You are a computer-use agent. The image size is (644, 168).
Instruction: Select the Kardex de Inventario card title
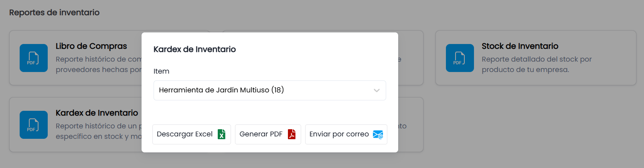click(97, 113)
